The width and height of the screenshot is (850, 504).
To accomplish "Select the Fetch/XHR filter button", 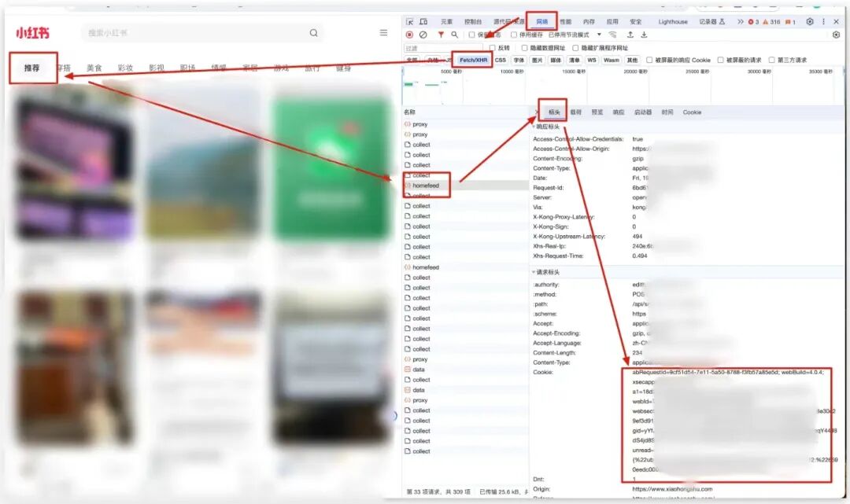I will click(473, 60).
